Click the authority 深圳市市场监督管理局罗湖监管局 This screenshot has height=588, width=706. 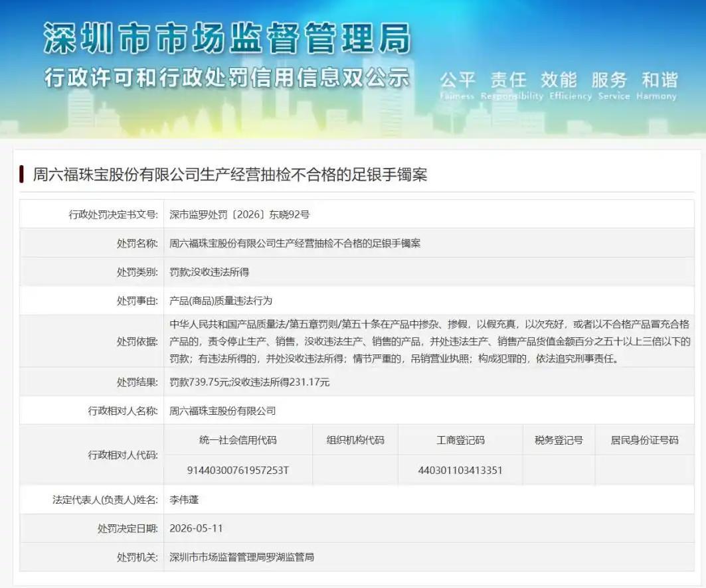tap(241, 557)
